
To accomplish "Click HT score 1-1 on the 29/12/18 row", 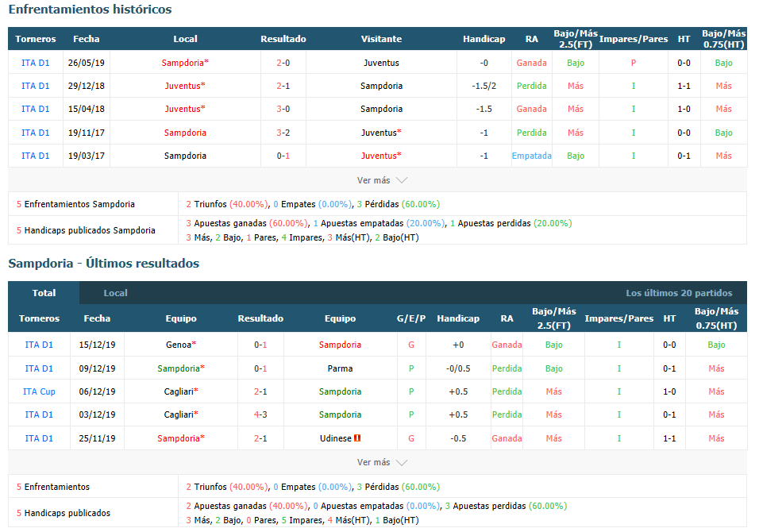I will point(684,86).
